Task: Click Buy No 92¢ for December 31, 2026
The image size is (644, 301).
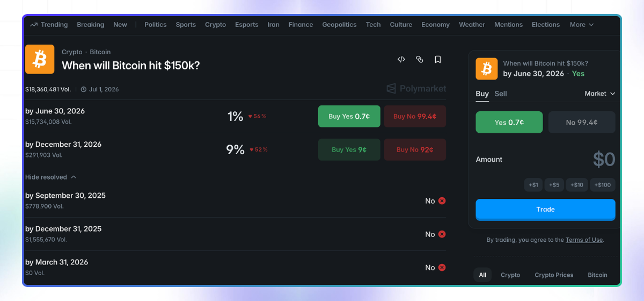Action: (415, 149)
